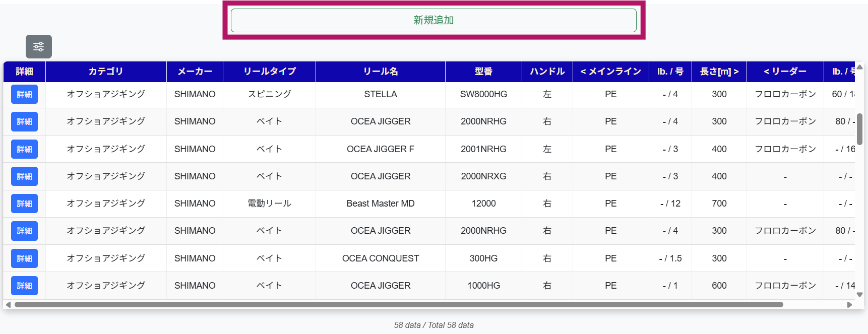
Task: Click the 長さ[m] > column header
Action: click(719, 72)
